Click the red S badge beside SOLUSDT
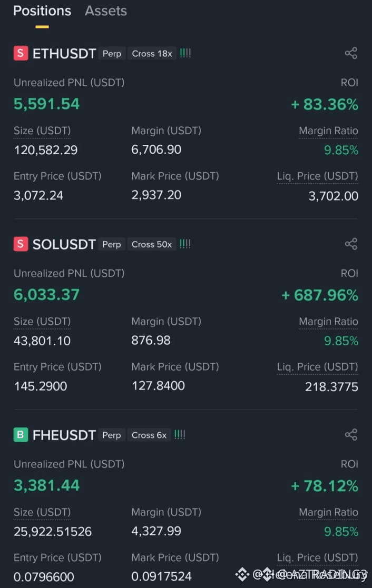Screen dimensions: 372x588 click(21, 244)
